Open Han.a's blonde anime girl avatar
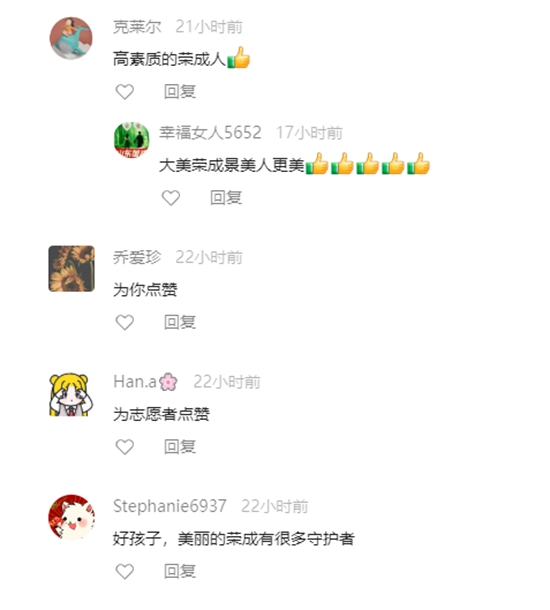Screen dimensions: 550x610 coord(71,394)
